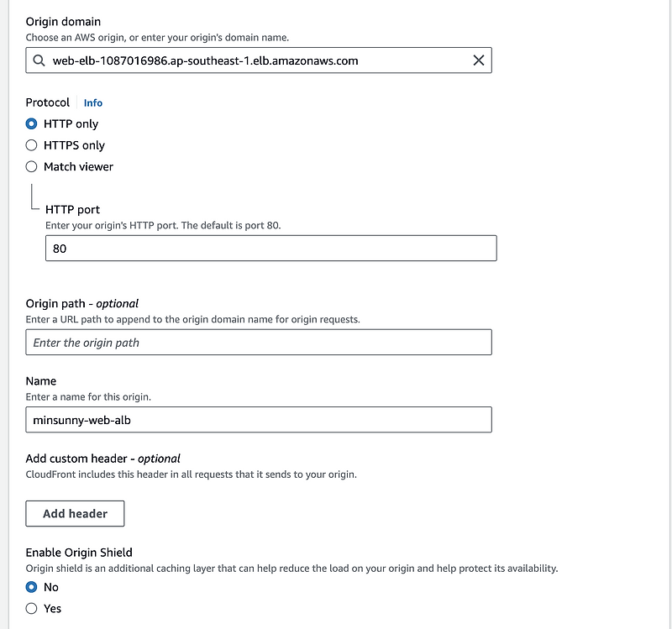Click the Protocol Info hyperlink text

92,102
